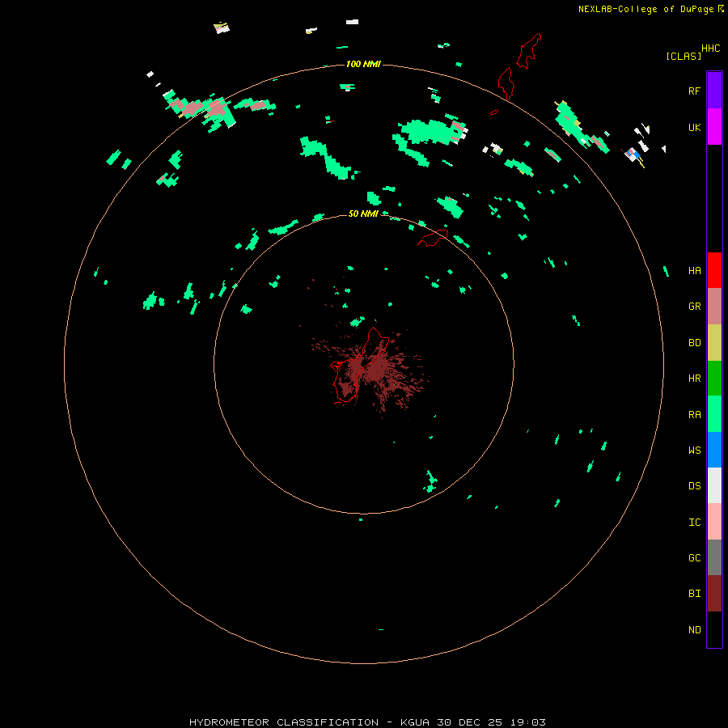Click the GR legend label
Viewport: 728px width, 728px height.
tap(694, 307)
